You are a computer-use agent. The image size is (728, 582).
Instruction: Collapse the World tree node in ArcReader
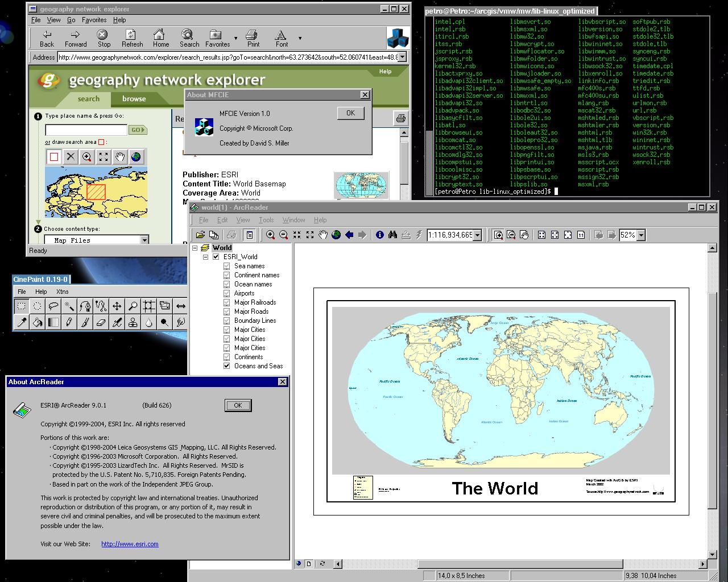click(x=195, y=248)
